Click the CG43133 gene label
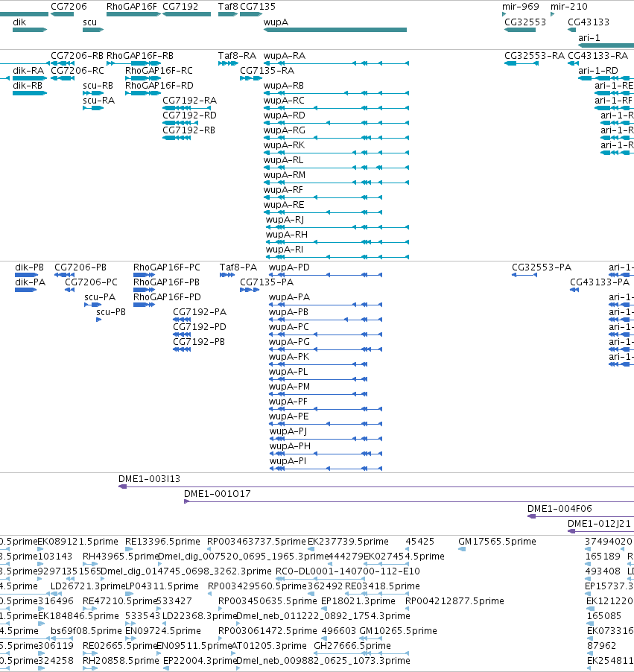Screen dimensions: 634x672 coord(588,22)
